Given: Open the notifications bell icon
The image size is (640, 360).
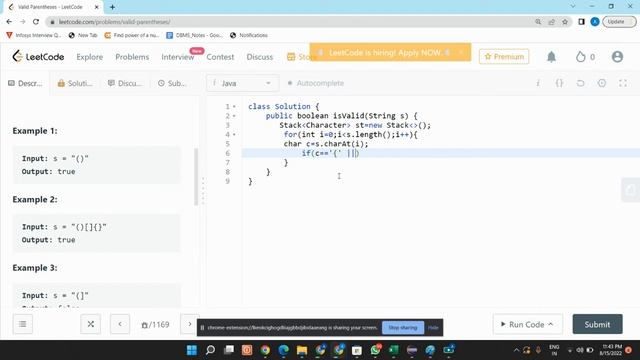Looking at the screenshot, I should [x=551, y=57].
